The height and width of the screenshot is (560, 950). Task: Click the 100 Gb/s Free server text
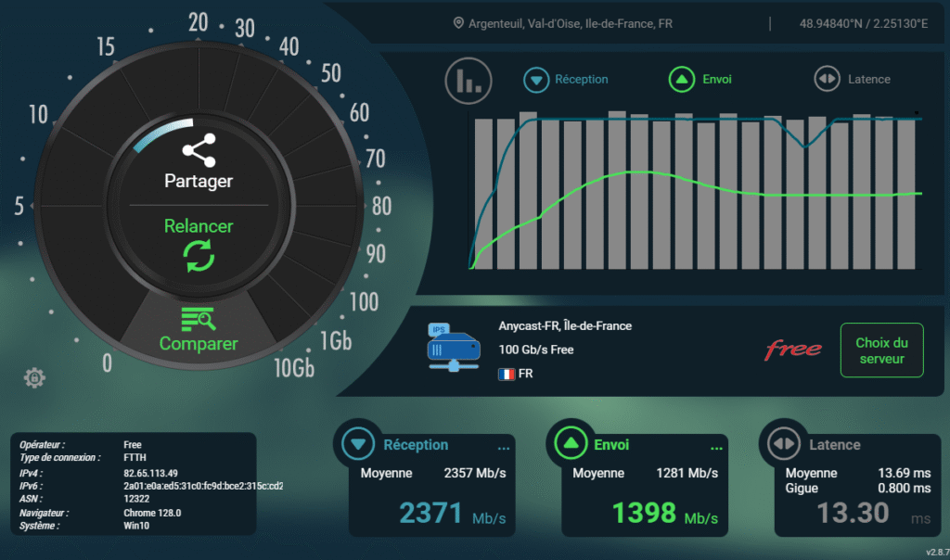click(x=536, y=350)
